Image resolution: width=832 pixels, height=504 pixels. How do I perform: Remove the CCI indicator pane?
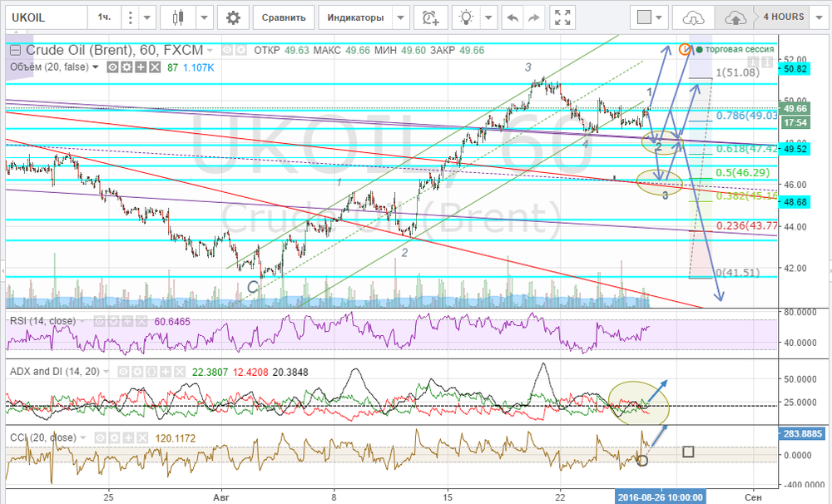[x=141, y=438]
